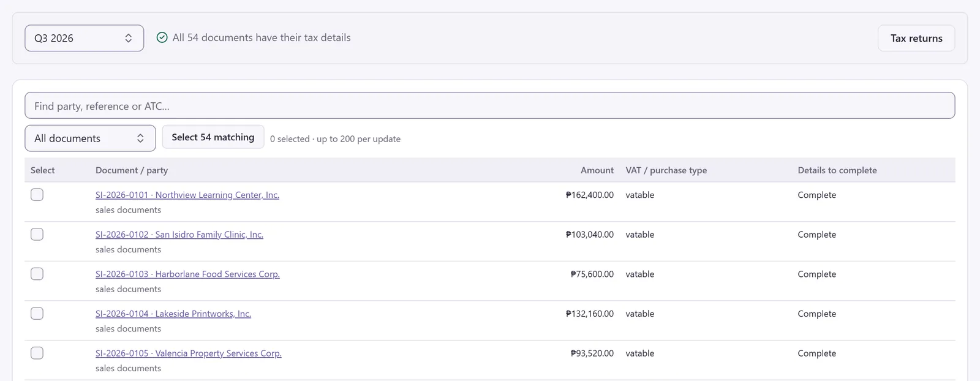Image resolution: width=980 pixels, height=381 pixels.
Task: Open SI-2026-0103 Harborlane Food Services Corp. link
Action: (x=187, y=274)
